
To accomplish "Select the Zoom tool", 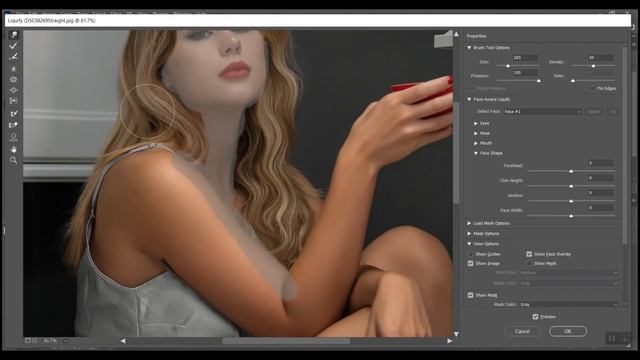I will [x=13, y=160].
